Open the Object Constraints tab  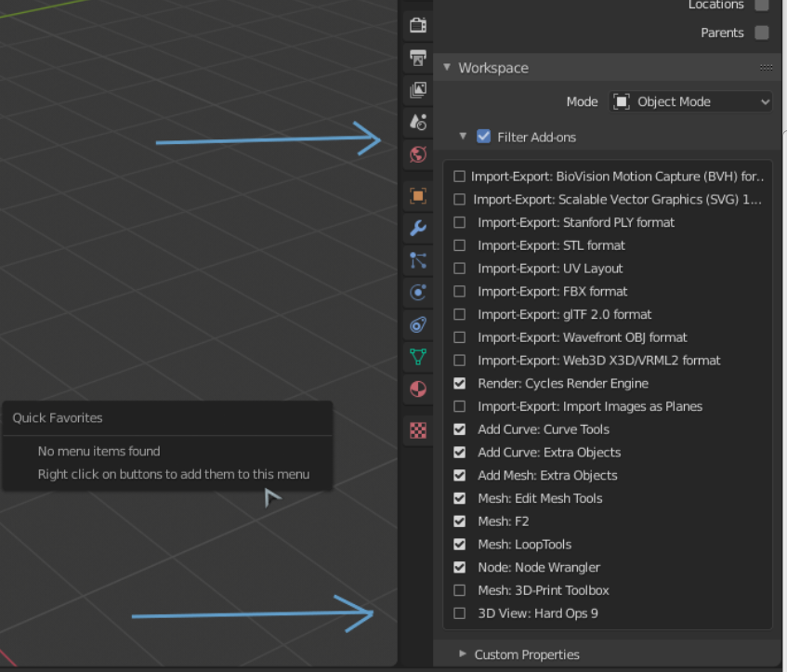pyautogui.click(x=418, y=324)
